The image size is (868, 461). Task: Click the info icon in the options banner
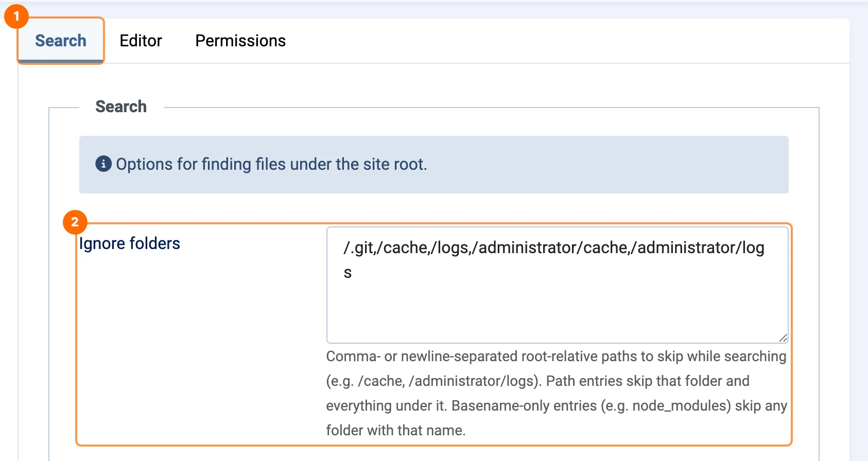pyautogui.click(x=103, y=164)
